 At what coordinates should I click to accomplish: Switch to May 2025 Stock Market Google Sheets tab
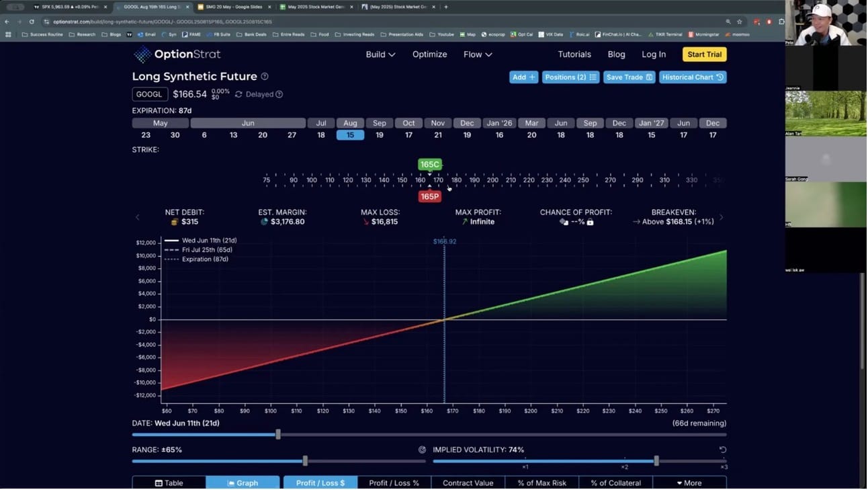pos(315,7)
